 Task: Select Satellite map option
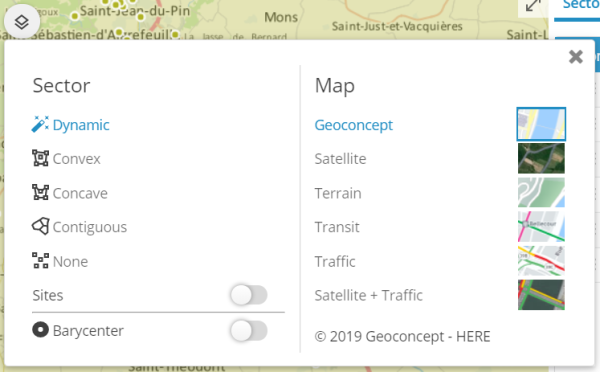tap(340, 158)
